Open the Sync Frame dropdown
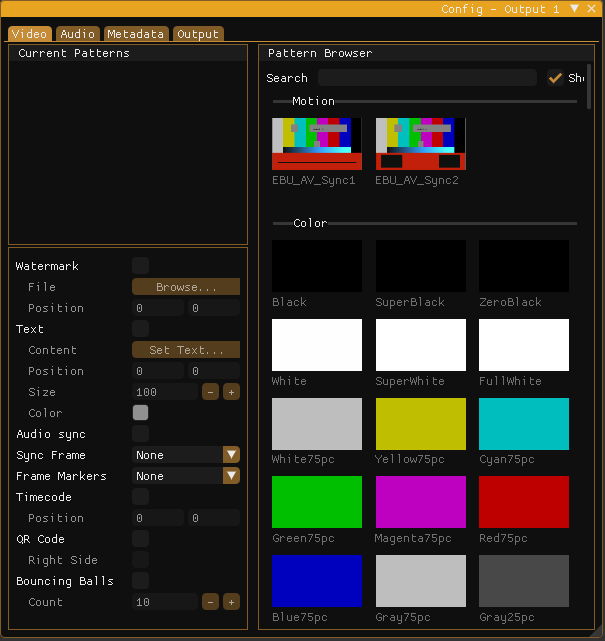This screenshot has width=605, height=641. [x=186, y=455]
